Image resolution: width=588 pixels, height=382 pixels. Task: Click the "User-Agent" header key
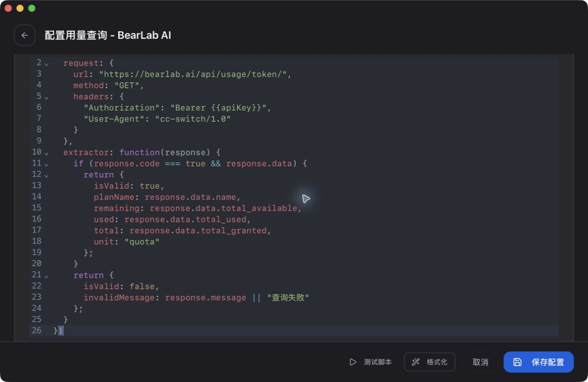(113, 119)
